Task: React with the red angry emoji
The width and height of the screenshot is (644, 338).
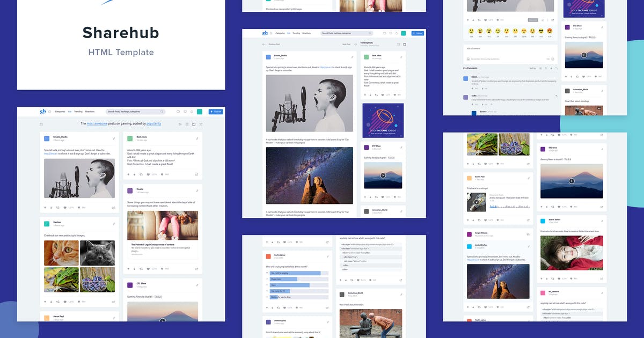Action: tap(550, 31)
